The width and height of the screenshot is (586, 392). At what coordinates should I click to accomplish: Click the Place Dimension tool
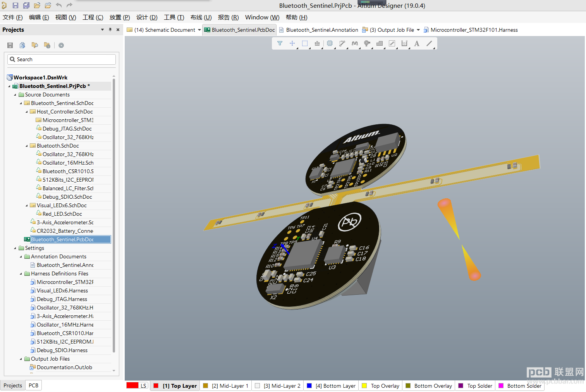pyautogui.click(x=404, y=43)
